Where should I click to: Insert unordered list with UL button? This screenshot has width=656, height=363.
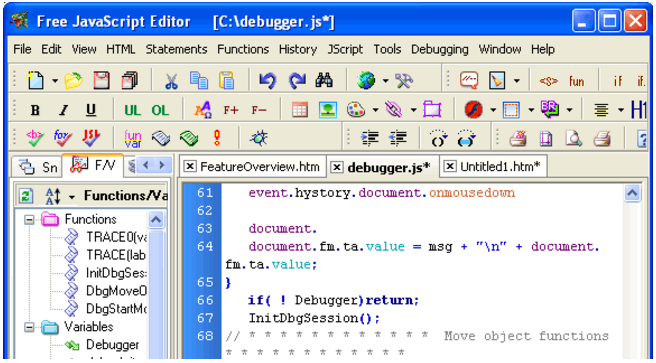tap(132, 110)
